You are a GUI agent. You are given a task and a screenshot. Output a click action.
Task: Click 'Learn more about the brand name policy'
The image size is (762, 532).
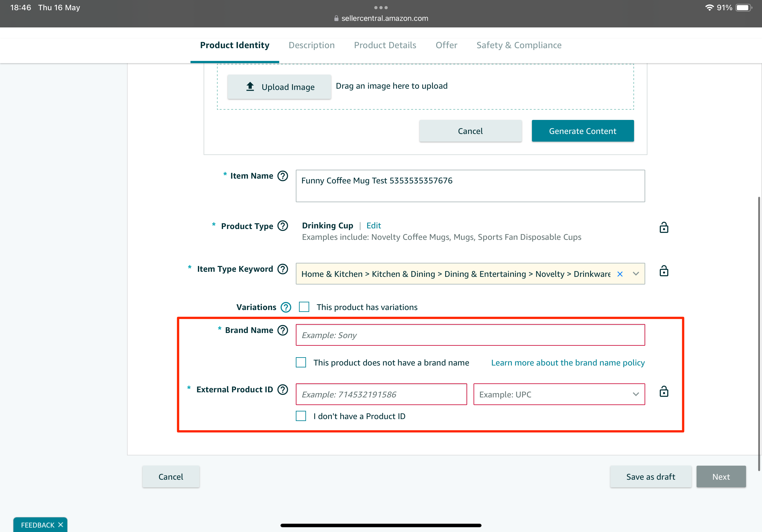[x=568, y=363]
